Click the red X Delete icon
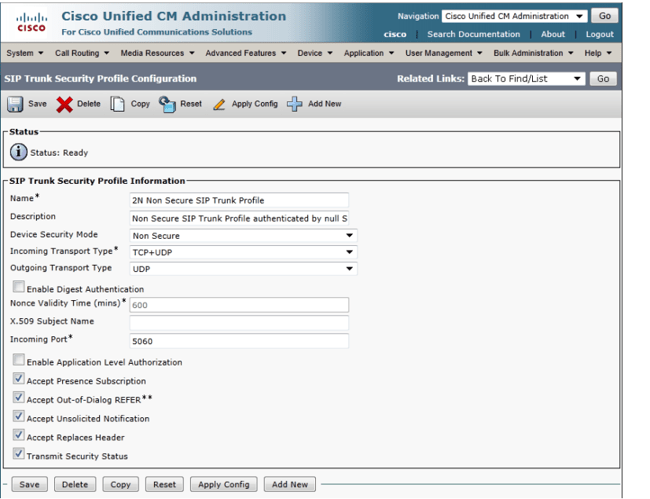This screenshot has height=499, width=650. point(64,104)
